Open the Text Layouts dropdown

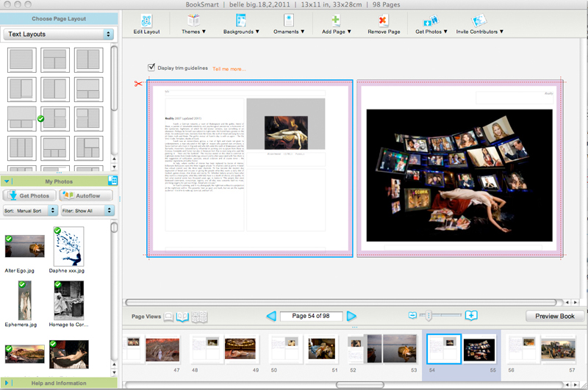(x=58, y=34)
